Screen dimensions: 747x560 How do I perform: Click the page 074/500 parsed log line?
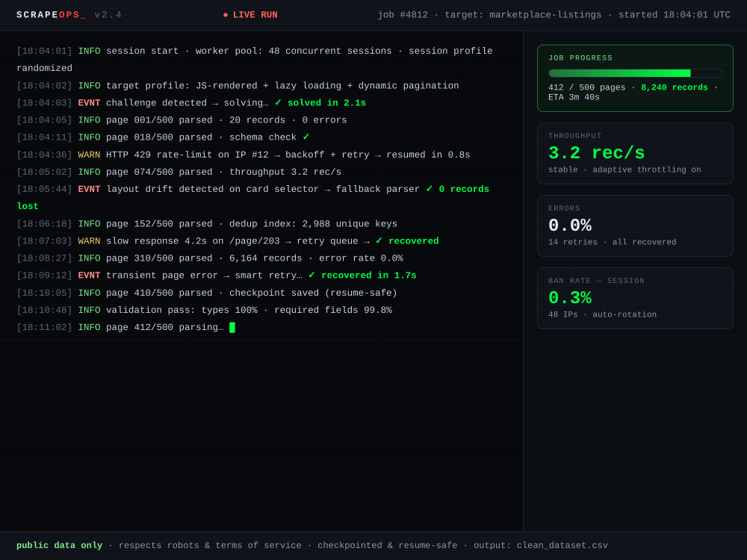(x=179, y=172)
